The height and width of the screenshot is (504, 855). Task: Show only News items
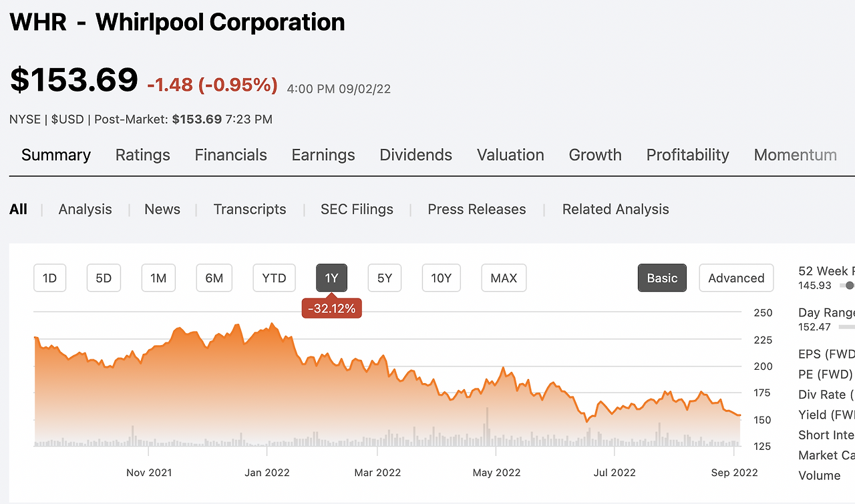pyautogui.click(x=162, y=210)
